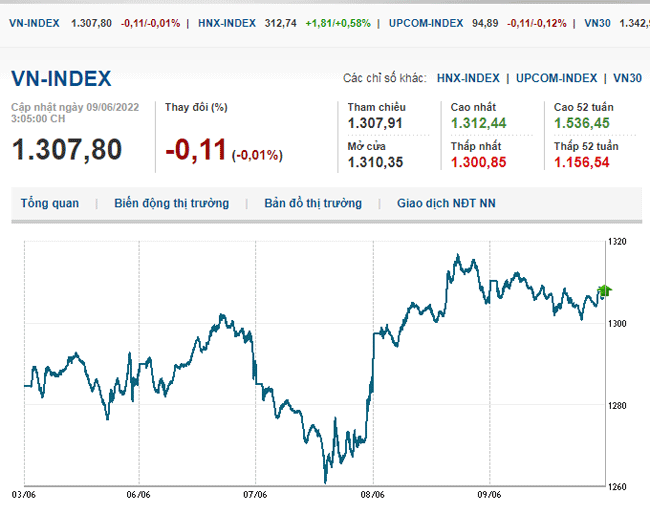Choose VN30 link beside 'Các chỉ số khác'
Image resolution: width=650 pixels, height=513 pixels.
(x=627, y=78)
